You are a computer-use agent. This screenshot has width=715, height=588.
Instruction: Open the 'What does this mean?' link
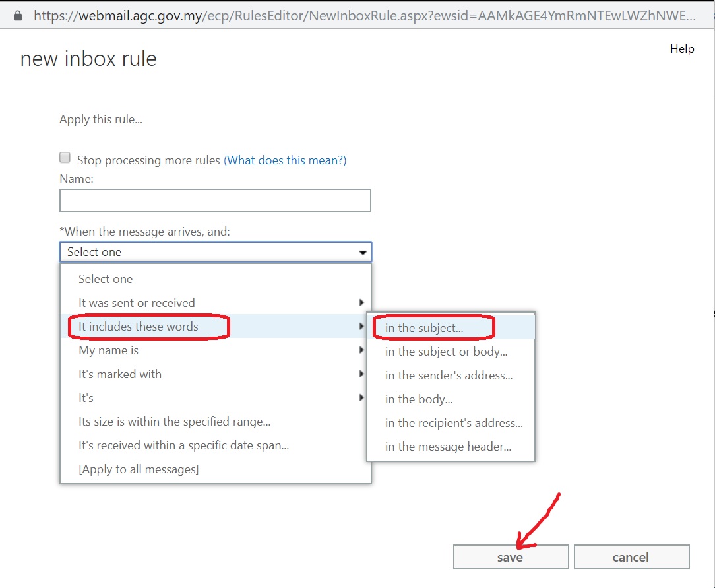coord(285,160)
